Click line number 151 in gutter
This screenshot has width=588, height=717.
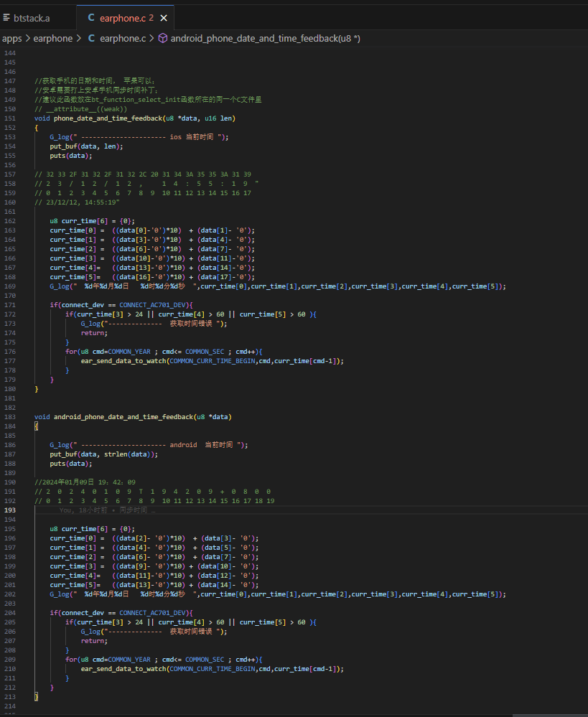click(x=9, y=118)
